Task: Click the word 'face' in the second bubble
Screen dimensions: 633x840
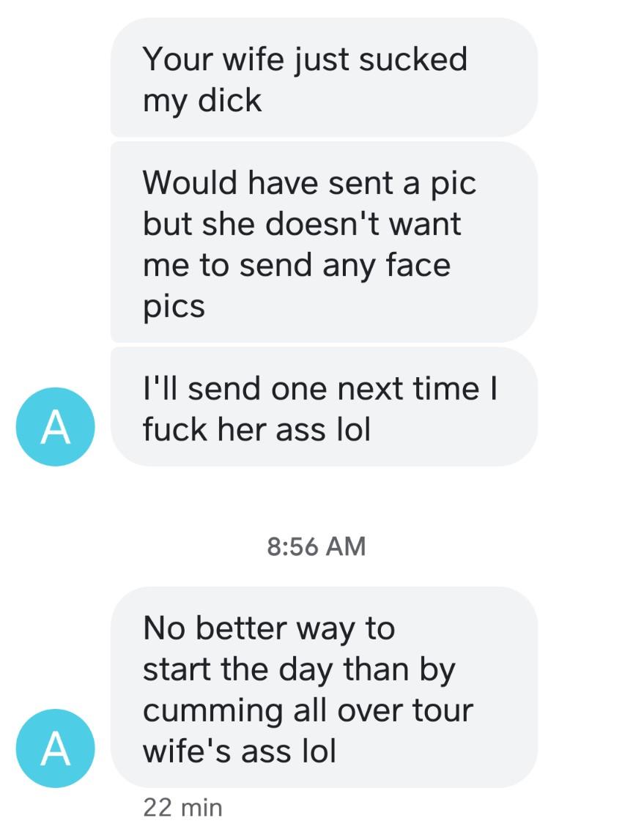Action: tap(418, 265)
